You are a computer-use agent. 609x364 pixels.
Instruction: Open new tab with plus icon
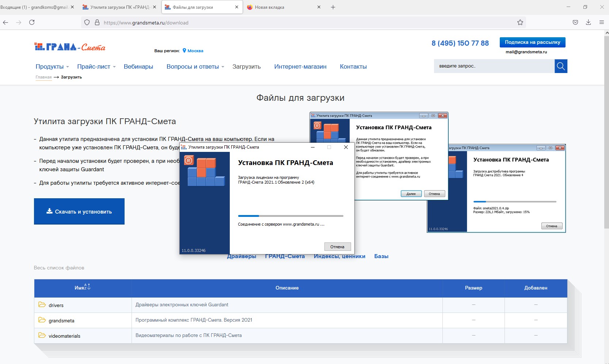(x=333, y=7)
